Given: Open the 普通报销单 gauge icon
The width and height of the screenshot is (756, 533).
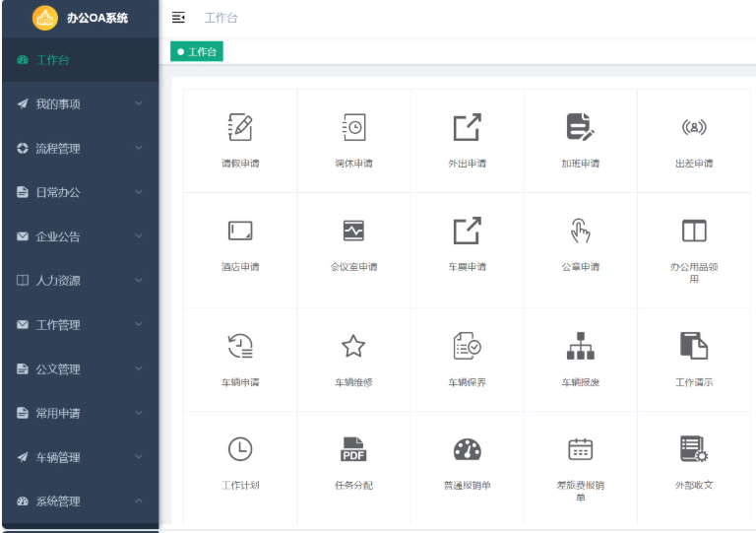Looking at the screenshot, I should [x=468, y=449].
